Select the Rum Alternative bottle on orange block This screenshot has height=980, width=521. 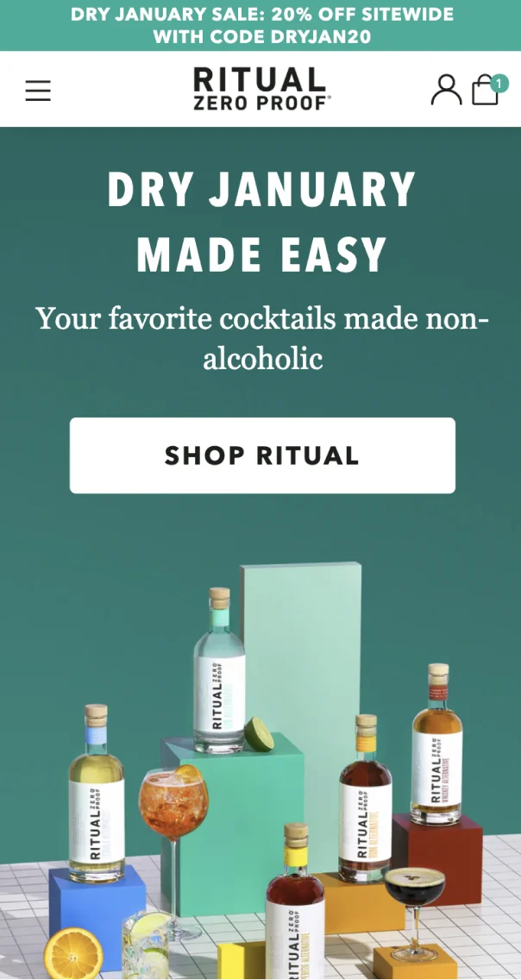tap(366, 798)
